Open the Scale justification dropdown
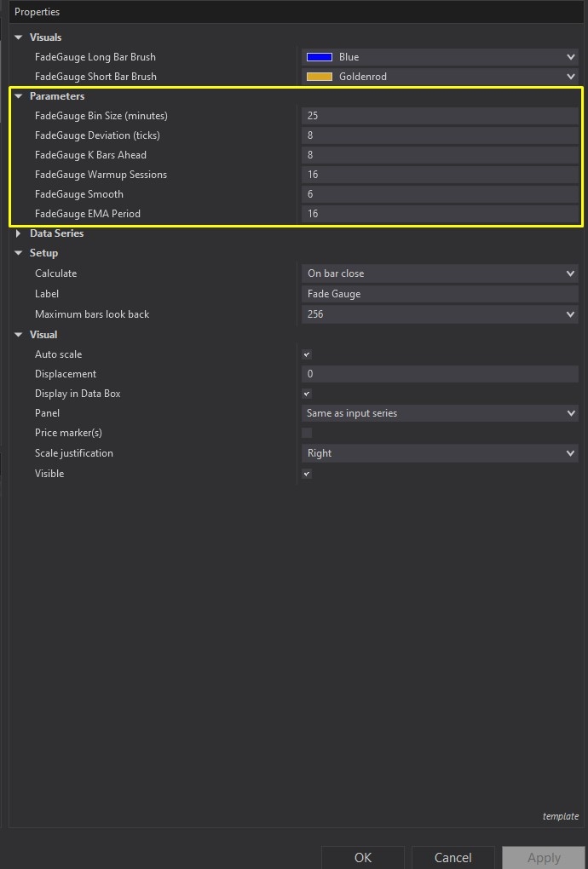Viewport: 588px width, 869px height. click(x=570, y=453)
